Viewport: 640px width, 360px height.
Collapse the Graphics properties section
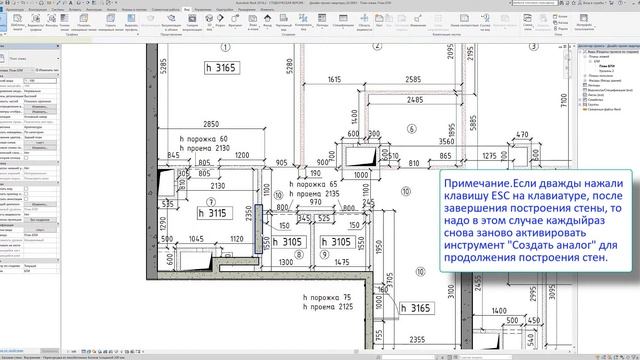coord(58,75)
